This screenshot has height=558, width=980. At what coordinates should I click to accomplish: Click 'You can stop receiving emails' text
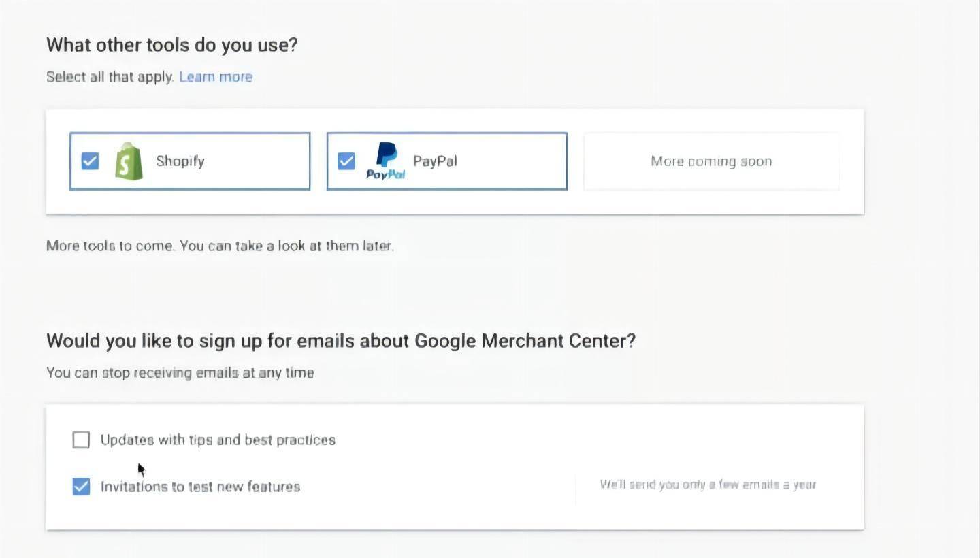click(180, 373)
